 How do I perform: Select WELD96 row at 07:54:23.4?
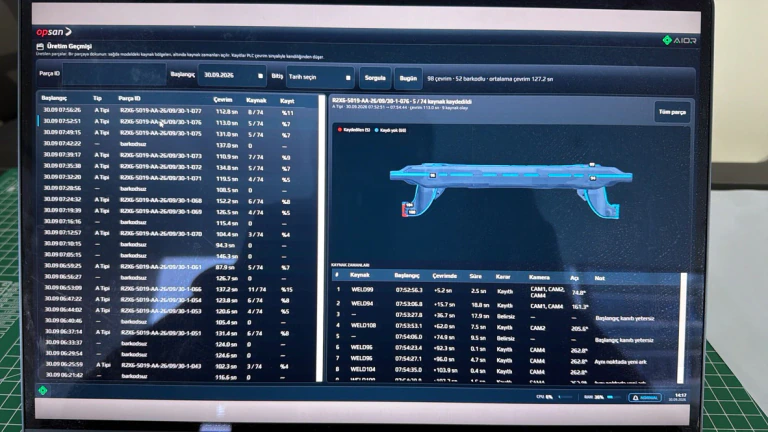504,349
